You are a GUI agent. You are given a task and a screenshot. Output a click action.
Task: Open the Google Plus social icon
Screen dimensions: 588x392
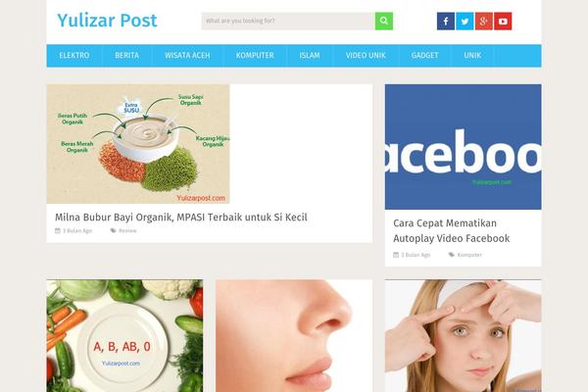[484, 21]
